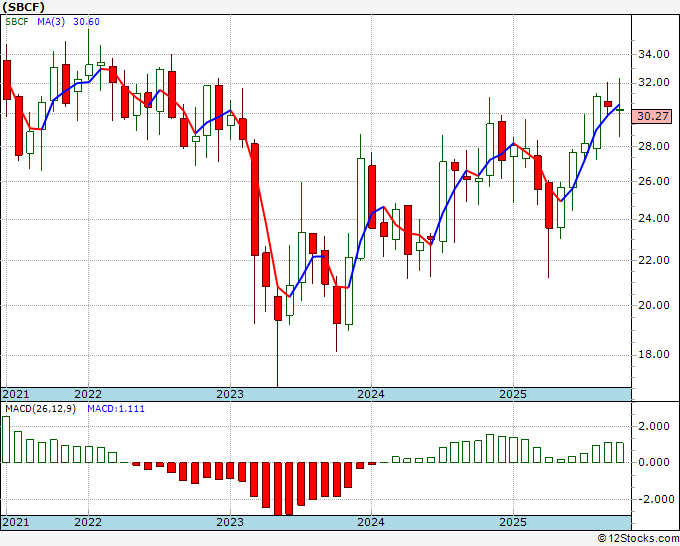Click the tallest green MACD bar at 2021
Screen dimensions: 680x546
pos(6,440)
